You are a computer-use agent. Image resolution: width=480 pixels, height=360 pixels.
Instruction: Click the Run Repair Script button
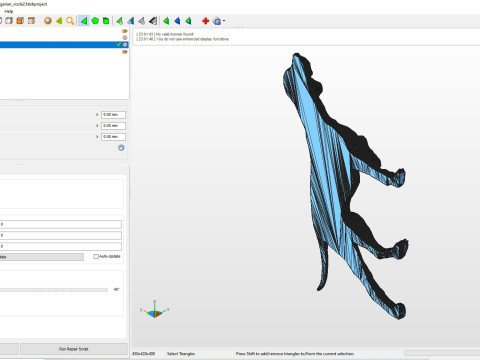[74, 349]
